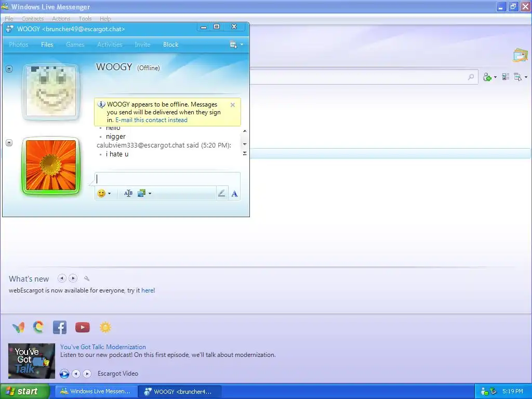The image size is (532, 399).
Task: Click the scene picture icon at top right
Action: (x=520, y=55)
